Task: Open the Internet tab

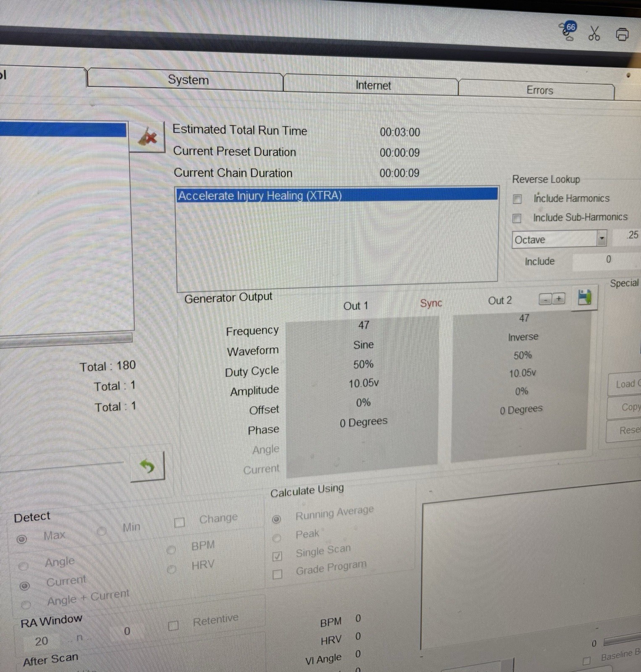Action: 373,86
